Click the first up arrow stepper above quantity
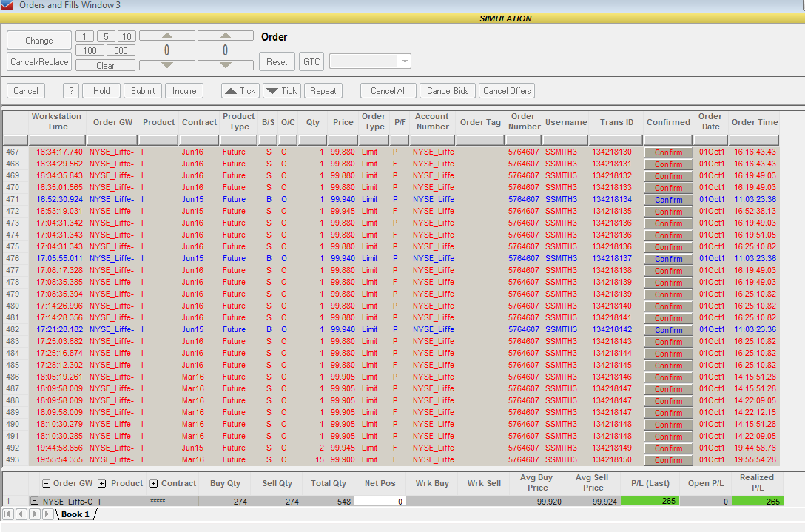The height and width of the screenshot is (532, 805). [167, 36]
